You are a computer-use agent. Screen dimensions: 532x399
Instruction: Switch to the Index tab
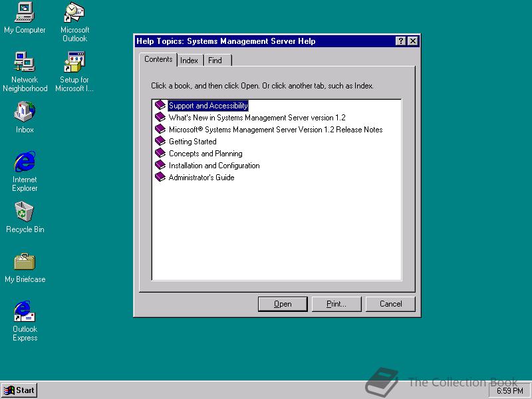tap(189, 61)
